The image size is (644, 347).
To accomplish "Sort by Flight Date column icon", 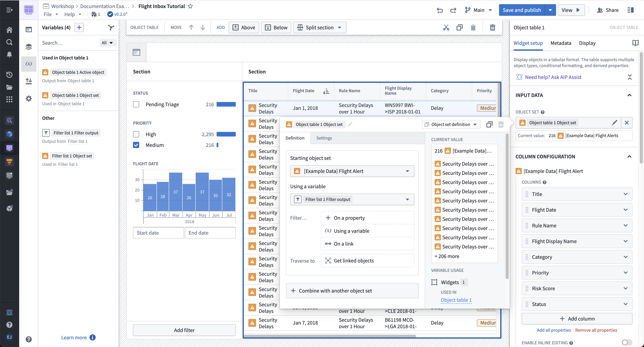I will 326,91.
